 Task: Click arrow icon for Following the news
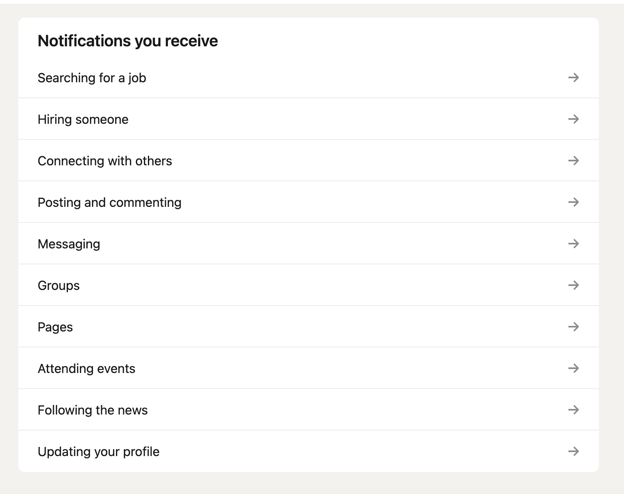[x=573, y=410]
